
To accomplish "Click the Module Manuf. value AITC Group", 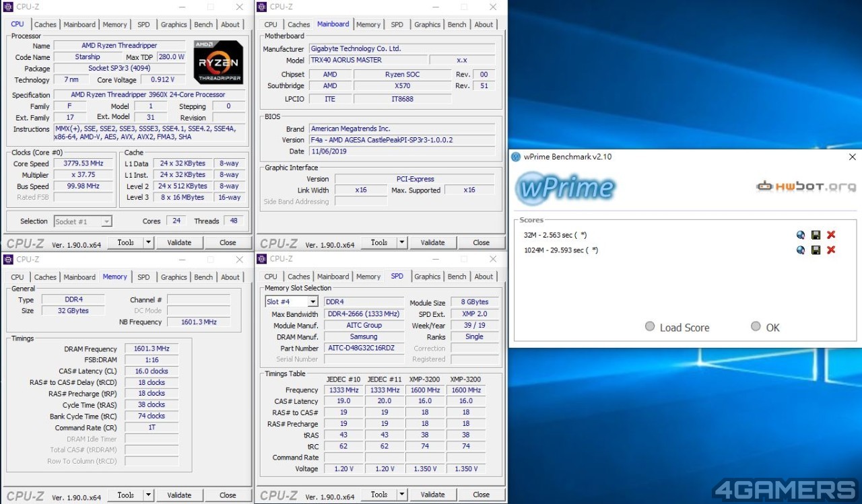I will click(366, 325).
